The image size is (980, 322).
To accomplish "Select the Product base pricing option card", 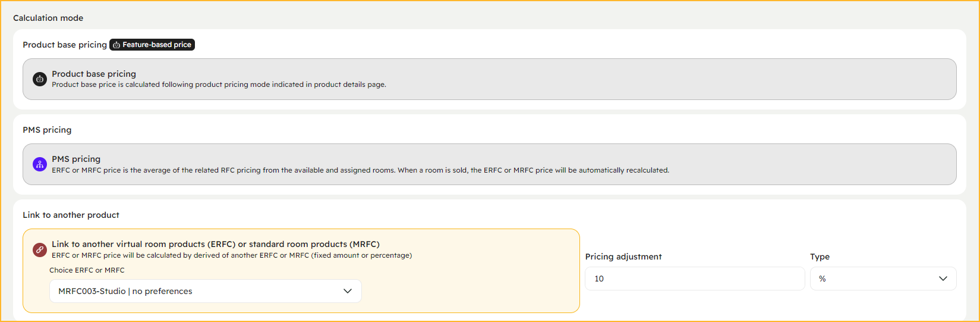I will point(490,79).
